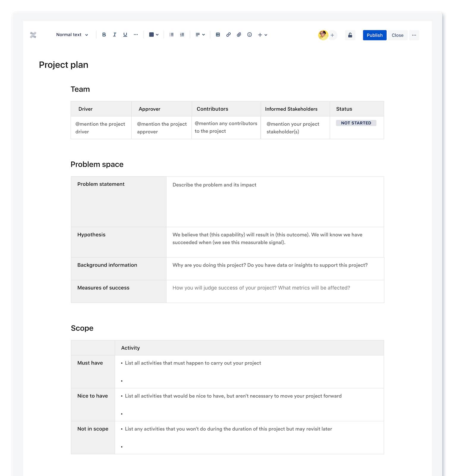The image size is (455, 476).
Task: Open more text formatting options
Action: [136, 35]
